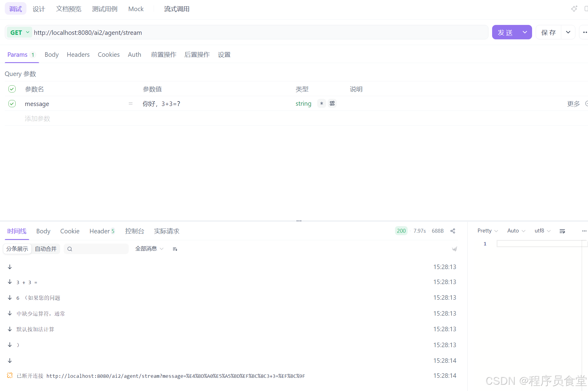
Task: Click the 发送 send button
Action: (505, 32)
